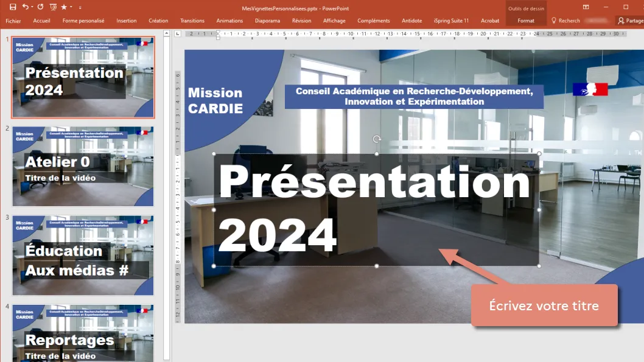Click the left-middle handle of the title box
Image resolution: width=644 pixels, height=362 pixels.
click(x=214, y=210)
